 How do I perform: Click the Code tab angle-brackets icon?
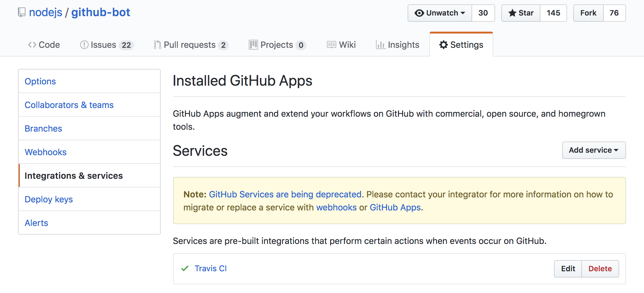tap(32, 45)
